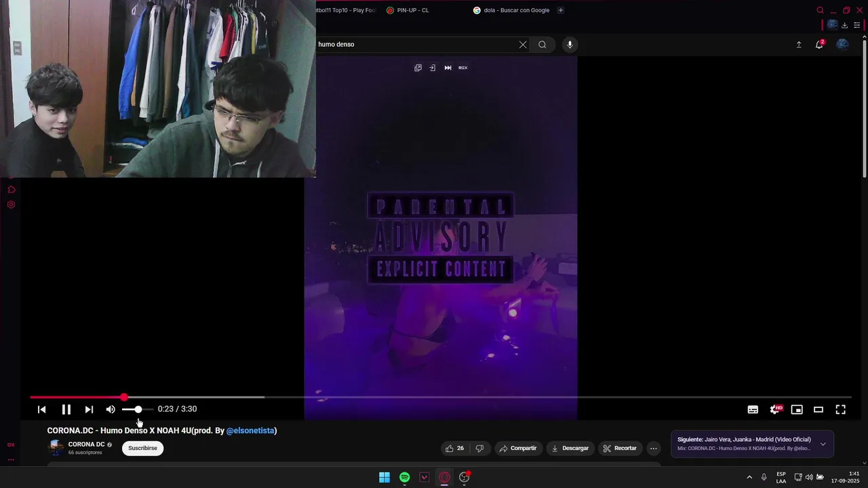Open the CORONA DC channel avatar
Screen dimensions: 868x488
[x=56, y=448]
